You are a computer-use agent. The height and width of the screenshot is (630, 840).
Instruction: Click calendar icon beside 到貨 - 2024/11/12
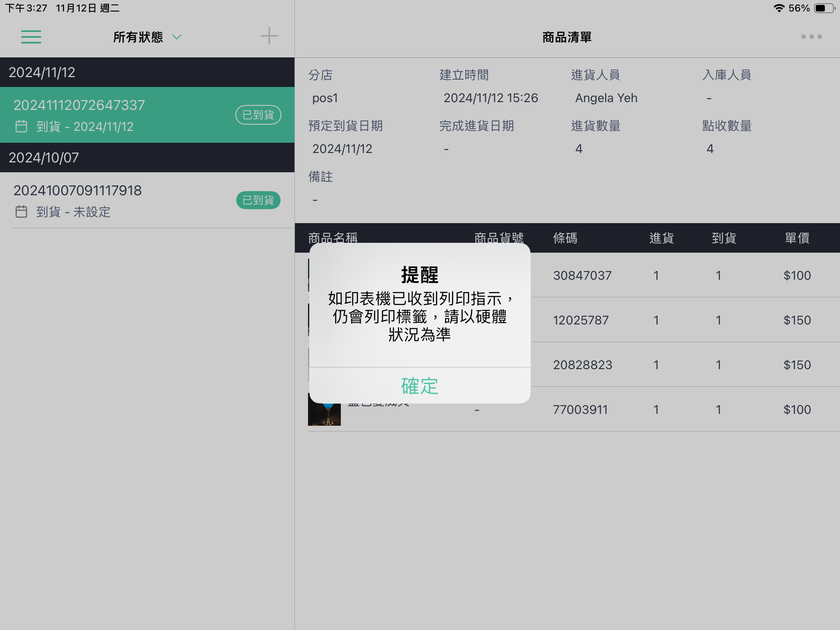[x=21, y=126]
